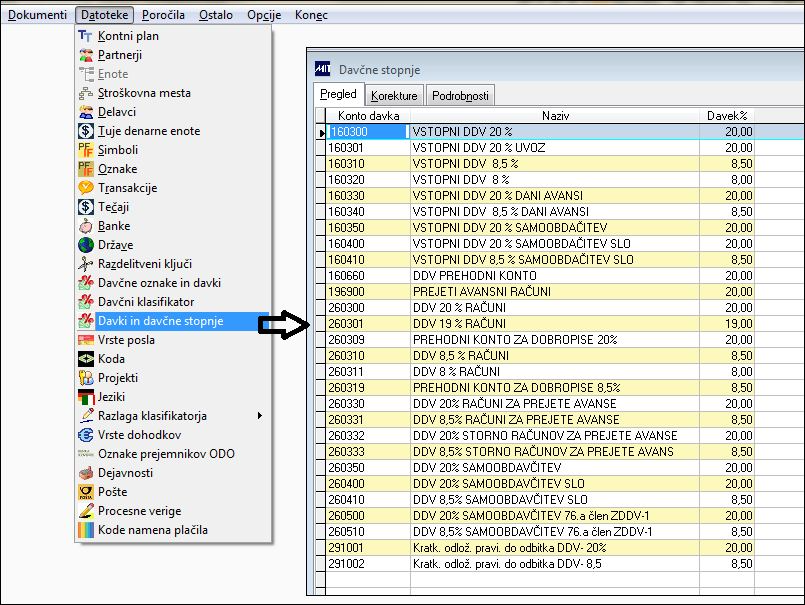This screenshot has height=605, width=805.
Task: Click the Vrste dohodkov euro icon
Action: coord(85,435)
